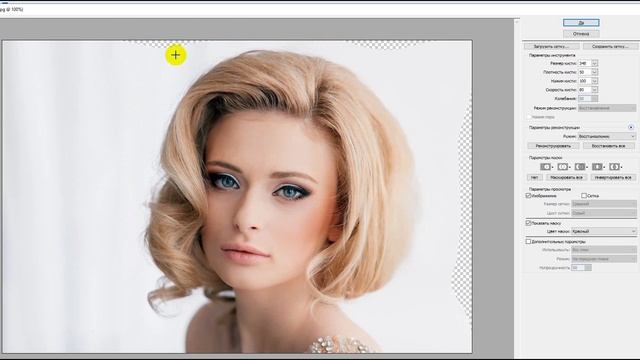Focus the brush pressure field showing 100

coord(584,81)
